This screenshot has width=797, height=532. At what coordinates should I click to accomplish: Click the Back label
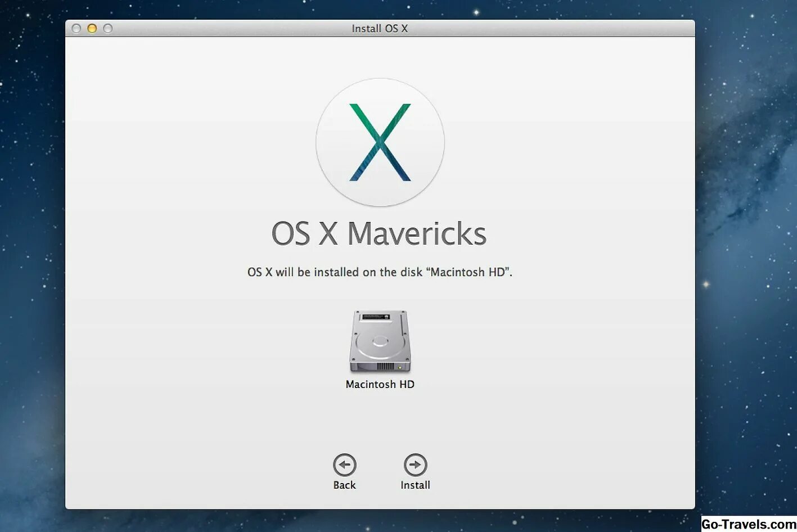(344, 485)
